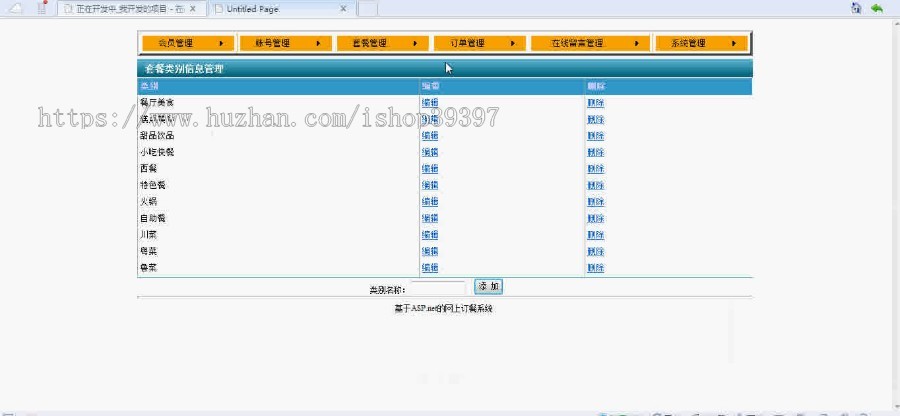
Task: Select the 小吃快餐 row name
Action: click(x=157, y=152)
